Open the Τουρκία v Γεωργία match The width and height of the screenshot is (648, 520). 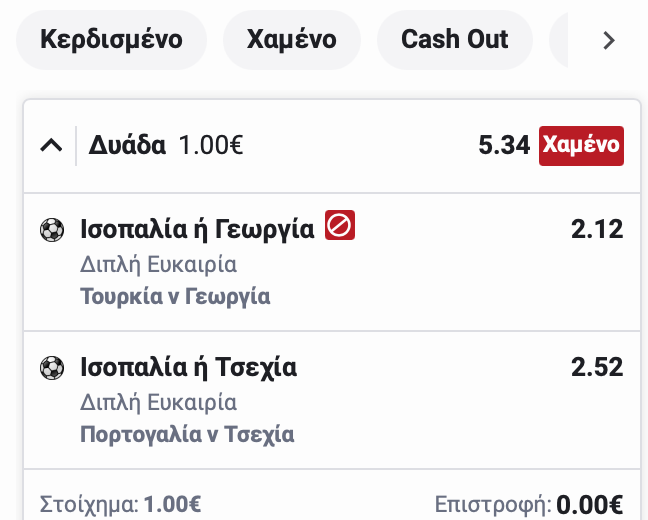click(175, 296)
